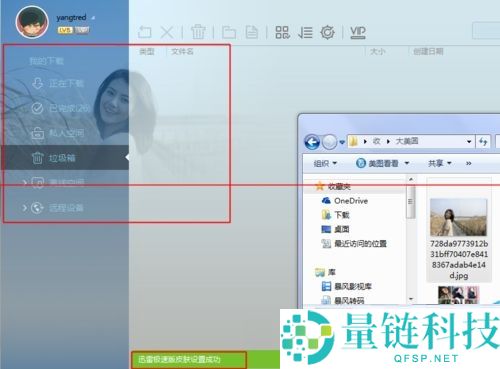Click the yangtred username

click(x=71, y=17)
